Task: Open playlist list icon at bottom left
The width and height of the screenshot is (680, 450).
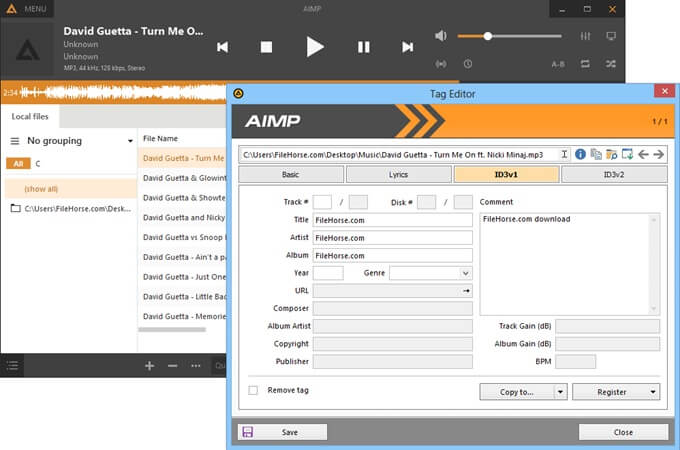Action: click(12, 365)
